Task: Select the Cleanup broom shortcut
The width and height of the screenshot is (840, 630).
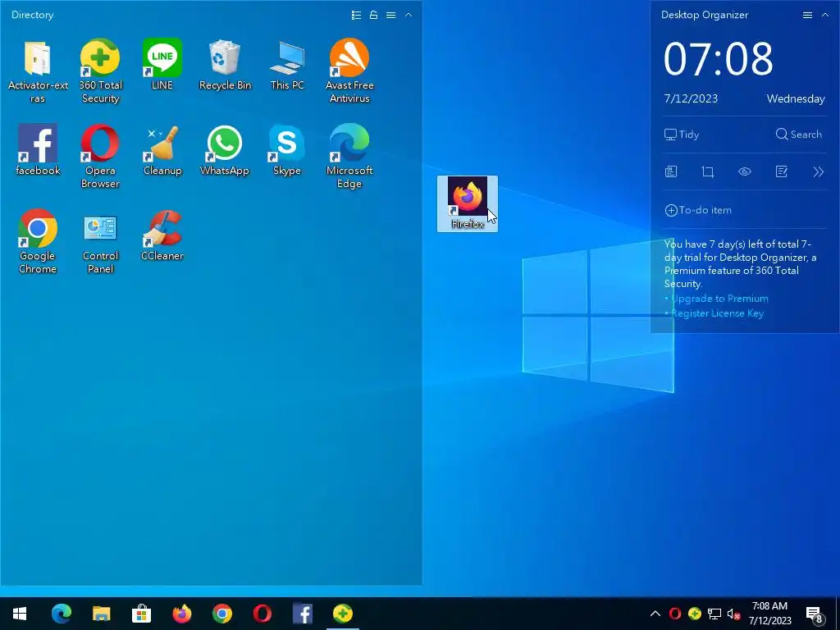Action: click(x=162, y=150)
